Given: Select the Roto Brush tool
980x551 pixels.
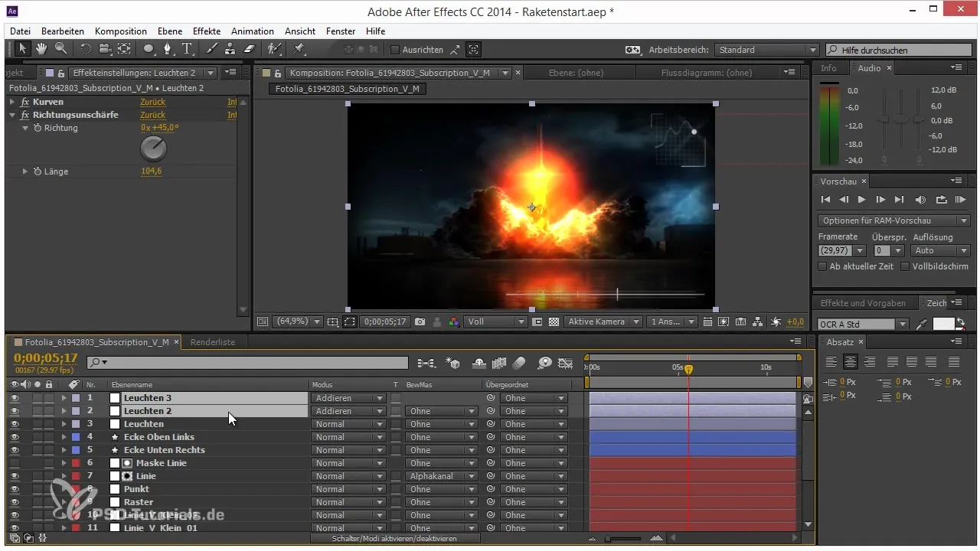Looking at the screenshot, I should (274, 49).
